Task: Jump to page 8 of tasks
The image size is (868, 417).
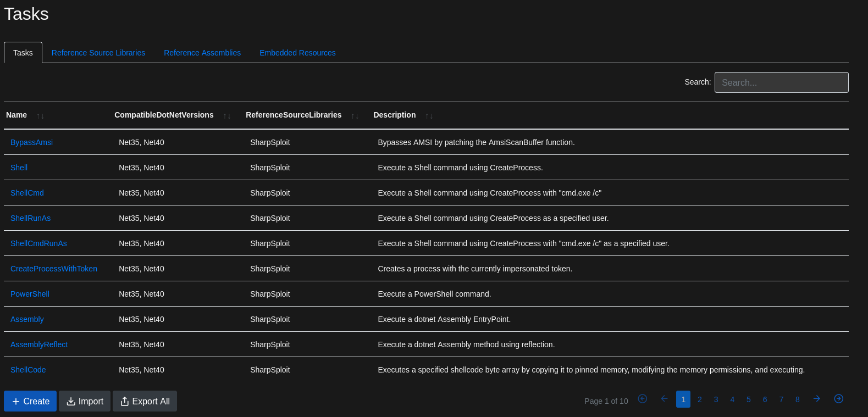Action: coord(797,399)
